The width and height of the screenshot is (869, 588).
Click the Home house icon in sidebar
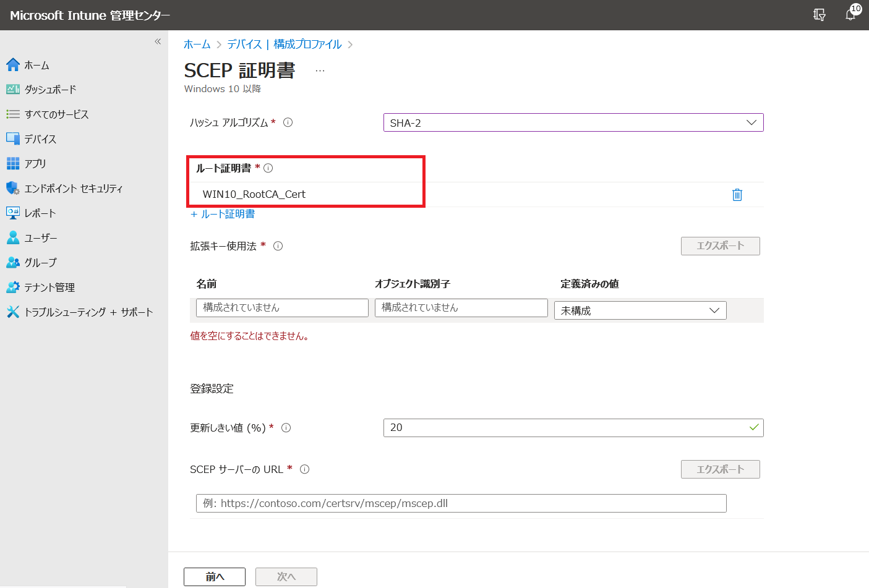13,64
